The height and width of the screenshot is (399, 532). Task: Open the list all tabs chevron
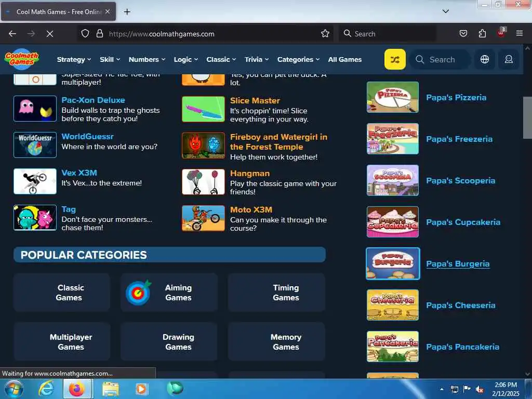click(446, 11)
